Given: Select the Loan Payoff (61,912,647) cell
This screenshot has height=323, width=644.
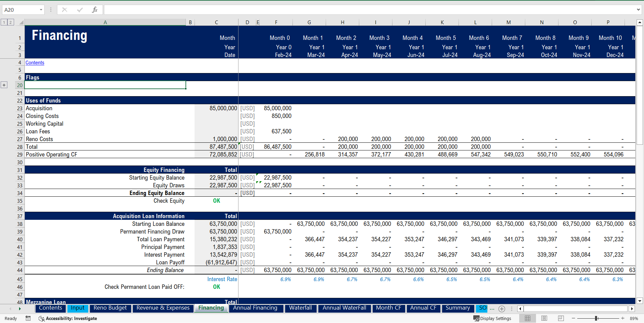Looking at the screenshot, I should (x=216, y=262).
